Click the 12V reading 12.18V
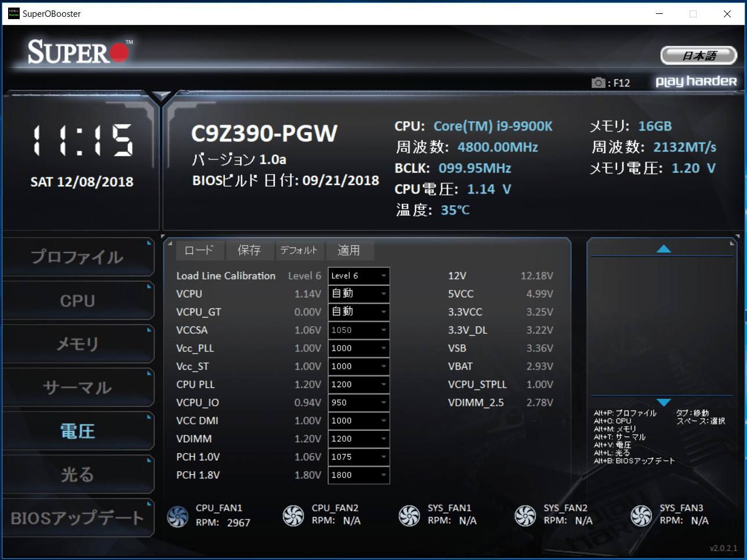 (x=537, y=276)
